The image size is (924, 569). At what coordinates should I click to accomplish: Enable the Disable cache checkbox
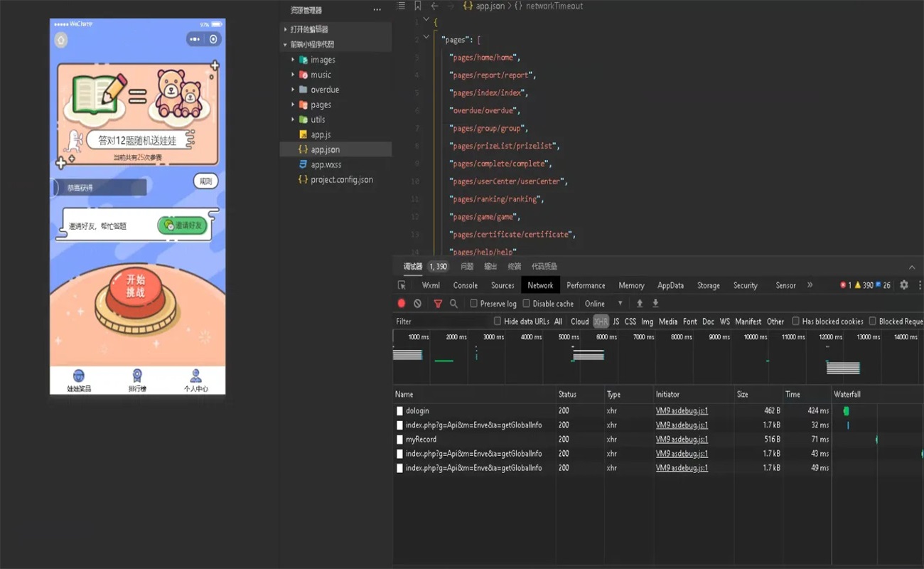(527, 304)
